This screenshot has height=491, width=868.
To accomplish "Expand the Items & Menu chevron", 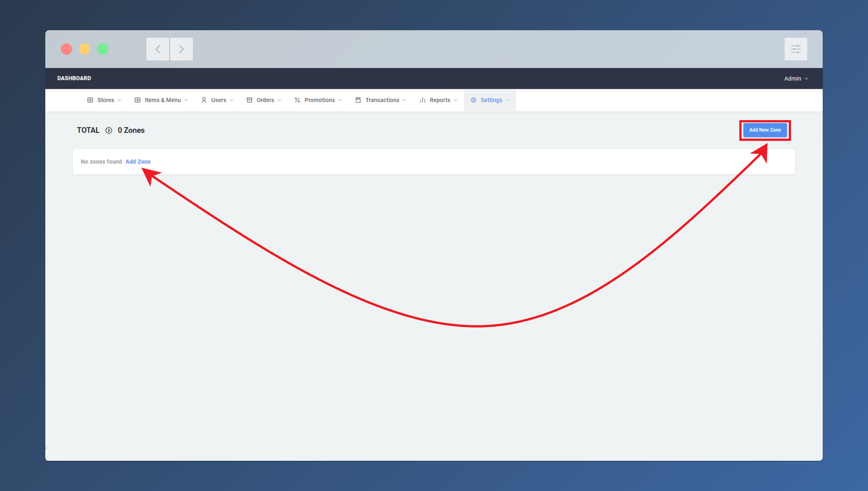I will (x=186, y=100).
